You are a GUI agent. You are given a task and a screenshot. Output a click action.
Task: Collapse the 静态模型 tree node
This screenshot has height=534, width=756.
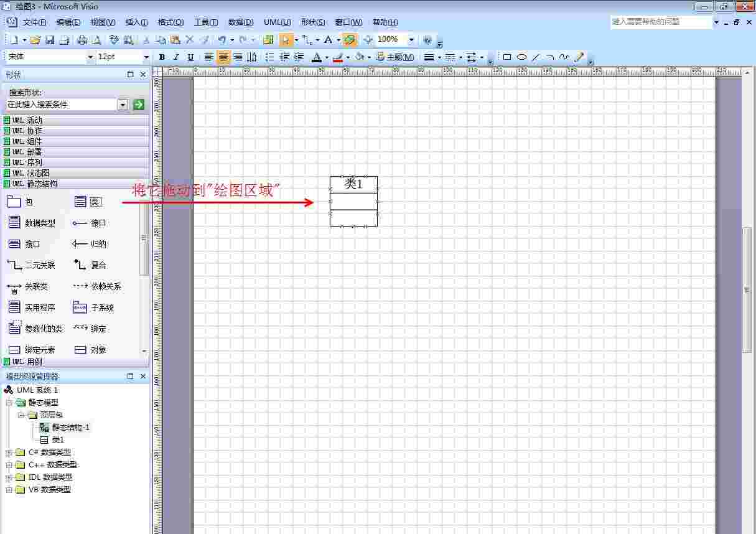tap(9, 403)
